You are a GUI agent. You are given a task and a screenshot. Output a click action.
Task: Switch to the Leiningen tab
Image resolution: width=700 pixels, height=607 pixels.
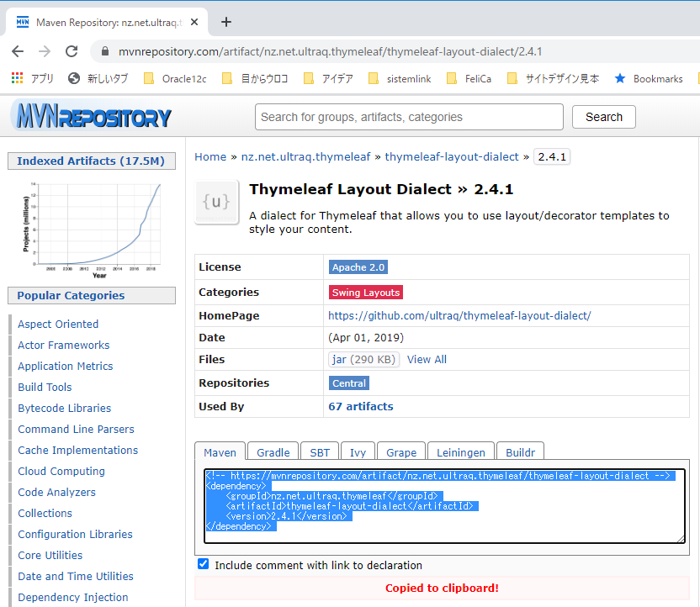(461, 451)
